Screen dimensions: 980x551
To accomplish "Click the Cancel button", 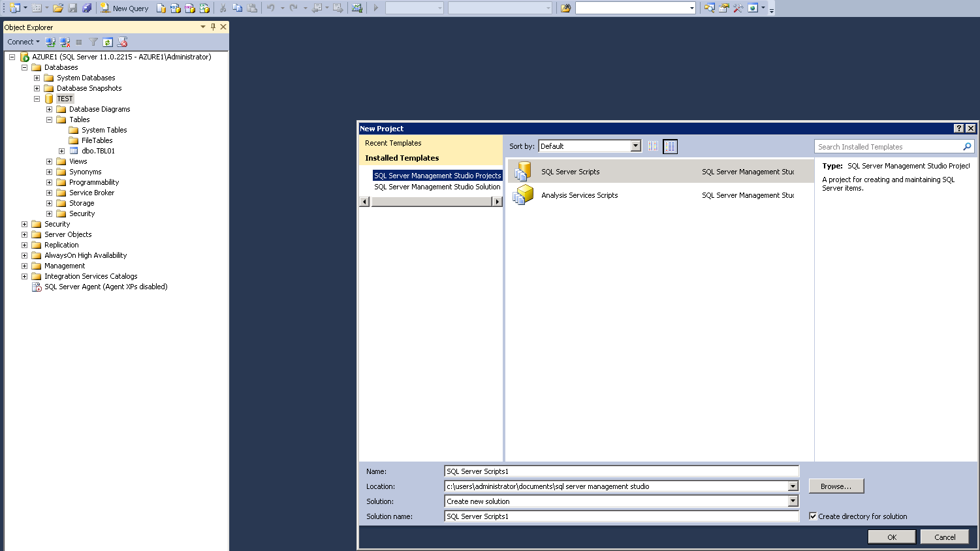I will coord(945,537).
